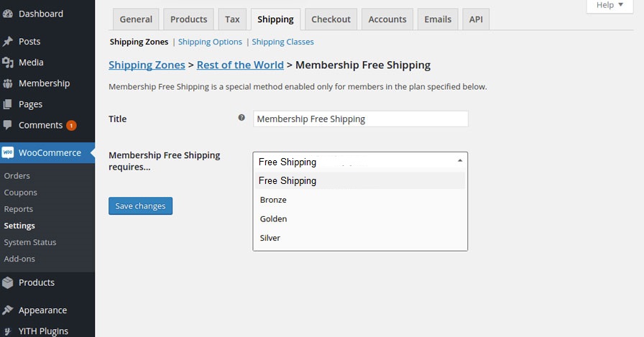Click the Membership group icon
Image resolution: width=644 pixels, height=337 pixels.
click(x=8, y=83)
